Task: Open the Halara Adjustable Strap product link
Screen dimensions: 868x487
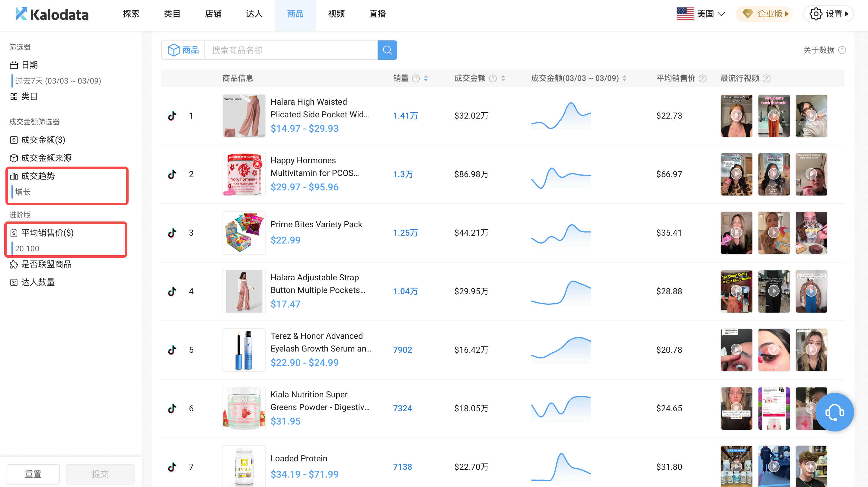Action: pyautogui.click(x=318, y=284)
